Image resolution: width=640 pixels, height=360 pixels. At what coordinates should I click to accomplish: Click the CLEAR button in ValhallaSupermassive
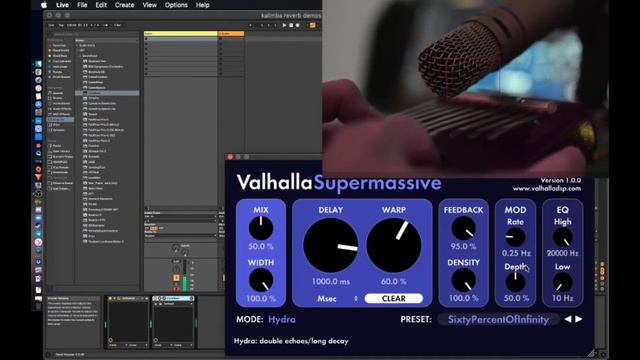coord(393,298)
